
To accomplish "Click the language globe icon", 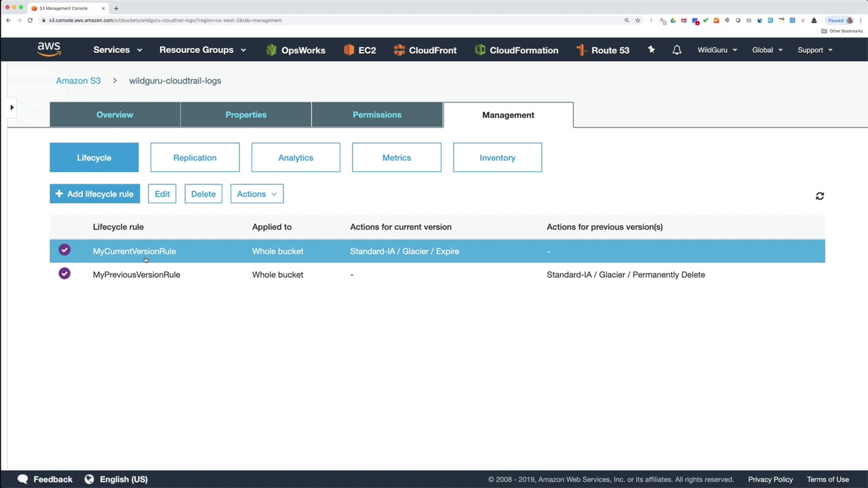I will 89,479.
